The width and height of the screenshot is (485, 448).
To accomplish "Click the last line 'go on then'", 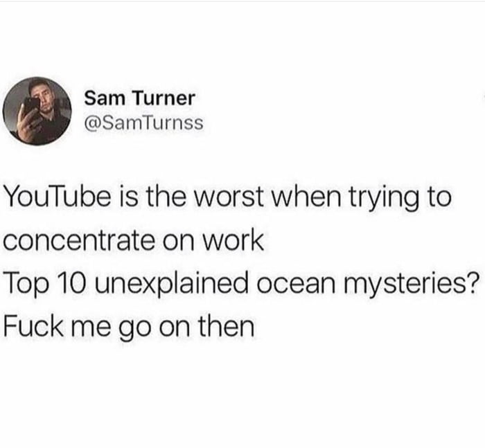I will coord(187,327).
